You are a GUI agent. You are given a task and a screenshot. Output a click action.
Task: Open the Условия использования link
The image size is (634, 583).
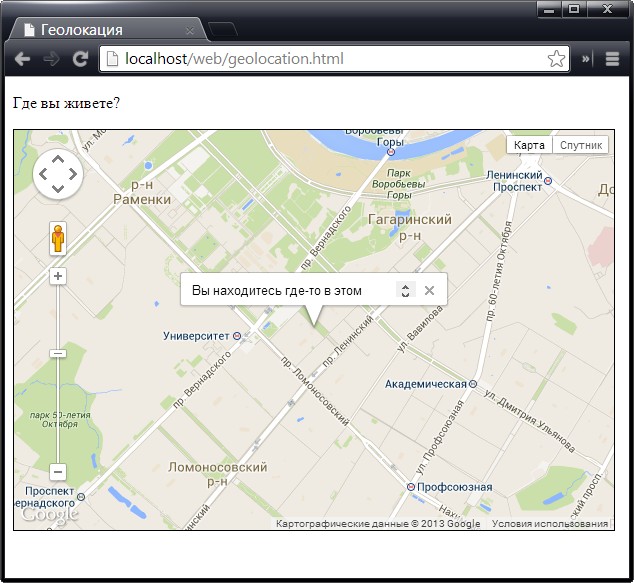point(550,524)
